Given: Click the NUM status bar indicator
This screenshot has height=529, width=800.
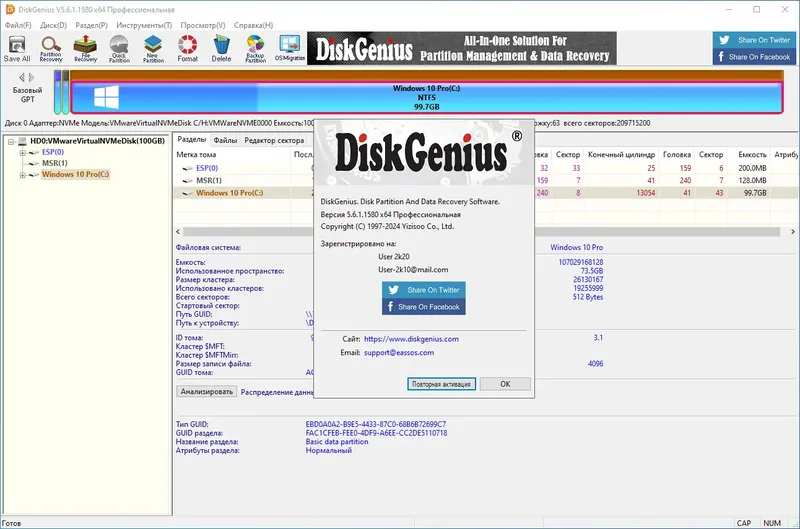Looking at the screenshot, I should coord(772,523).
